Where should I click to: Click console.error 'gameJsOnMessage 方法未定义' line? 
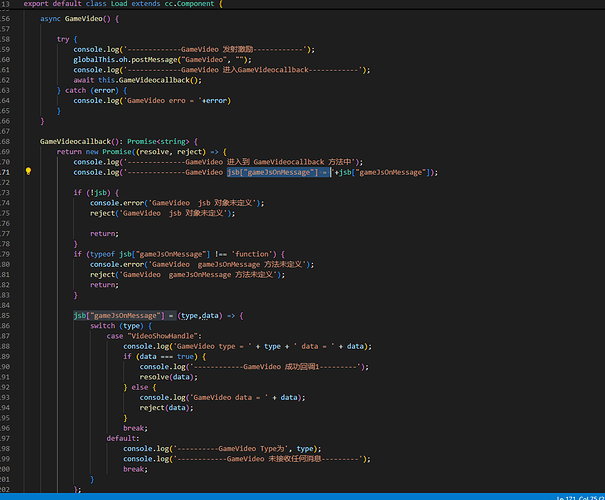tap(202, 264)
